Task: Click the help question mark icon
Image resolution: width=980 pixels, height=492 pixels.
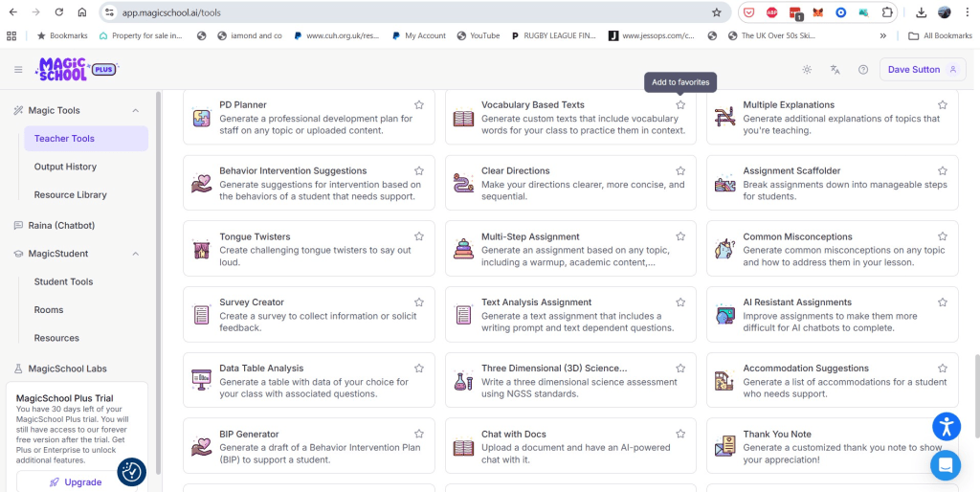Action: click(863, 70)
